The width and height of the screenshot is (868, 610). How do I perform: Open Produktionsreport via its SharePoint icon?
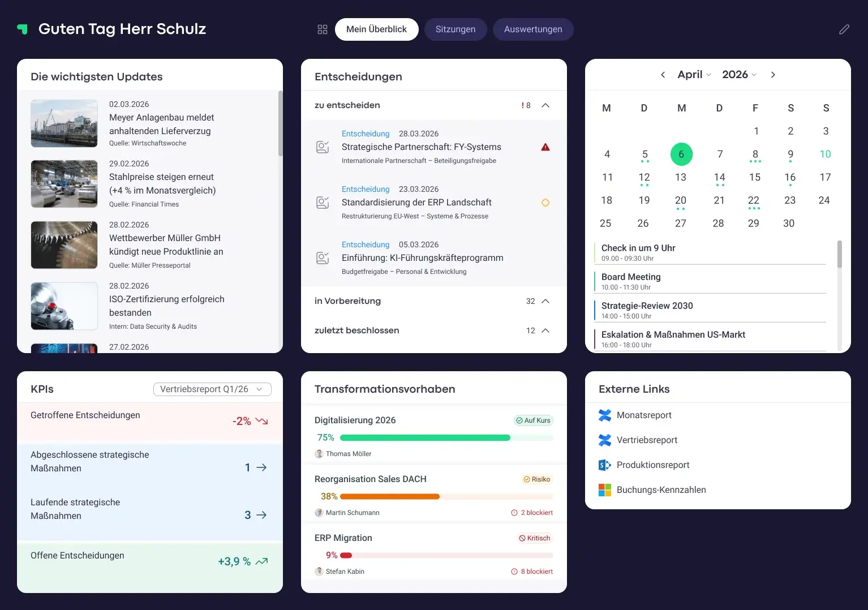(x=605, y=465)
